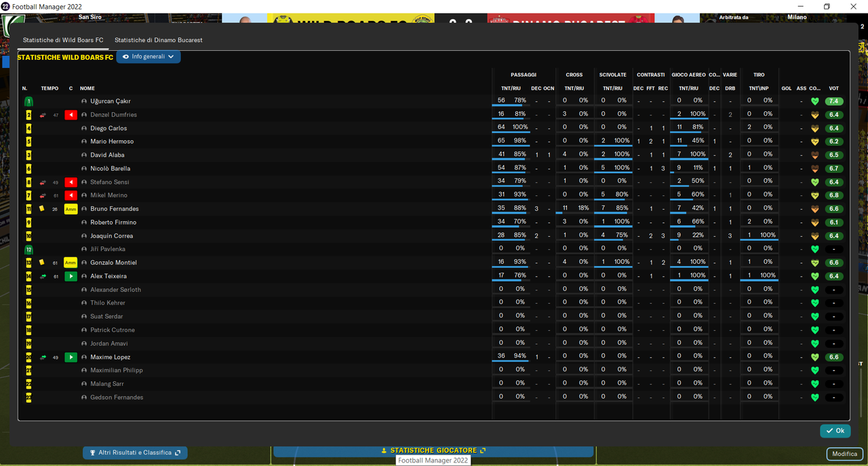Click the person icon next to Roberto Firmino
Viewport: 868px width, 466px height.
[x=84, y=222]
